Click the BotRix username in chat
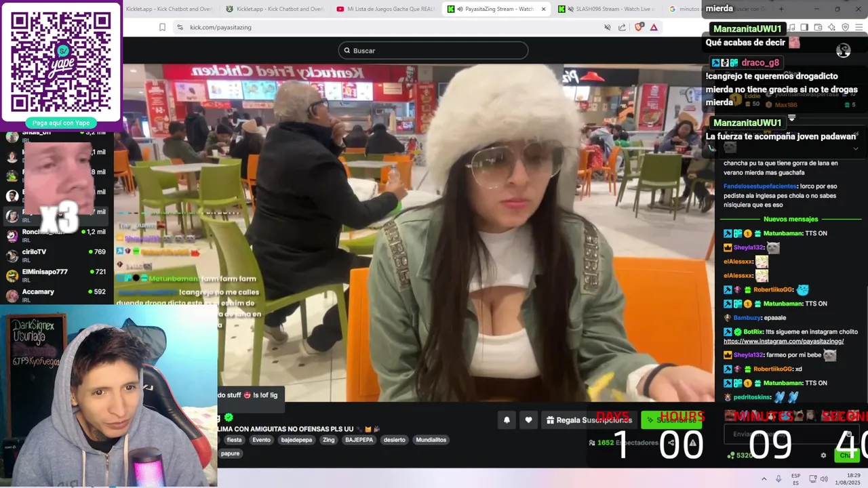Image resolution: width=868 pixels, height=488 pixels. click(753, 332)
